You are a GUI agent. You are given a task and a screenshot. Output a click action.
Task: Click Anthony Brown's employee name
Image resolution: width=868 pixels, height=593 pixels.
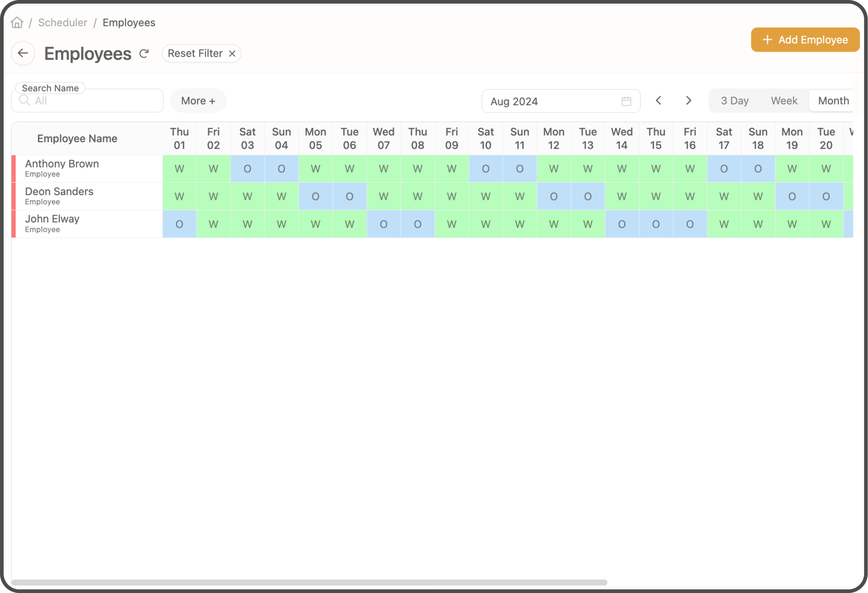[x=62, y=163]
